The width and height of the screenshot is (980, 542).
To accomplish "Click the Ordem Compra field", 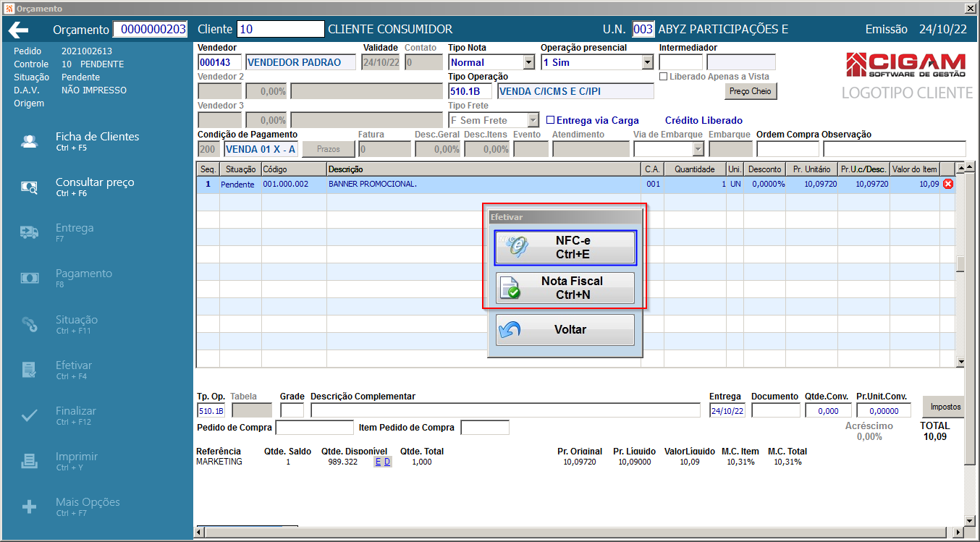I will (787, 149).
